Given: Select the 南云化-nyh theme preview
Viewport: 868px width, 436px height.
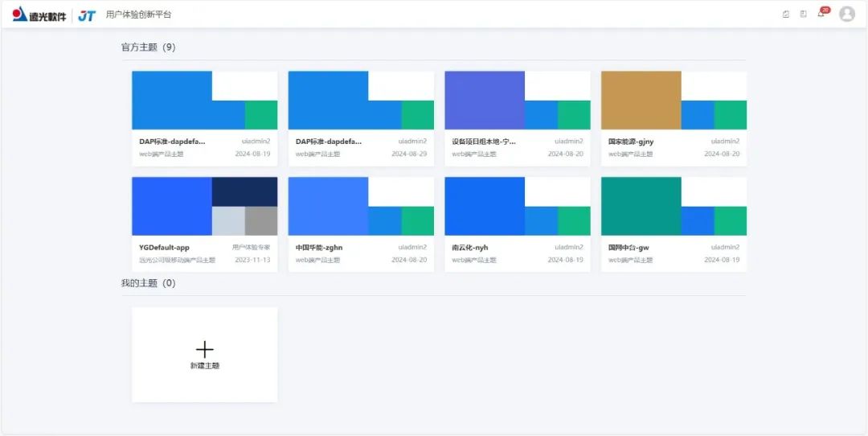Looking at the screenshot, I should [517, 206].
